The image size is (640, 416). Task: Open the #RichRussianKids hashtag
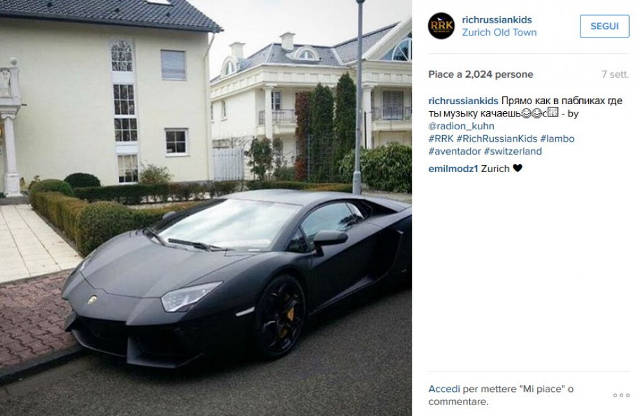click(497, 139)
